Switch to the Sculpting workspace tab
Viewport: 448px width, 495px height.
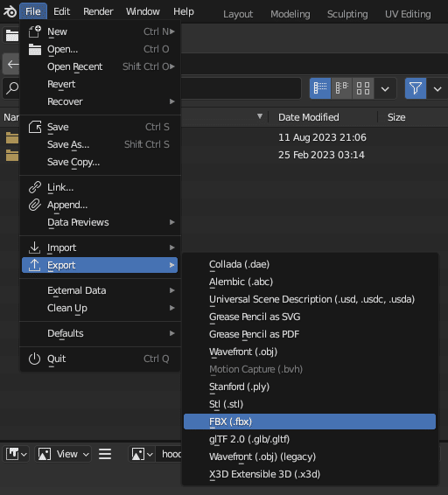pos(347,14)
